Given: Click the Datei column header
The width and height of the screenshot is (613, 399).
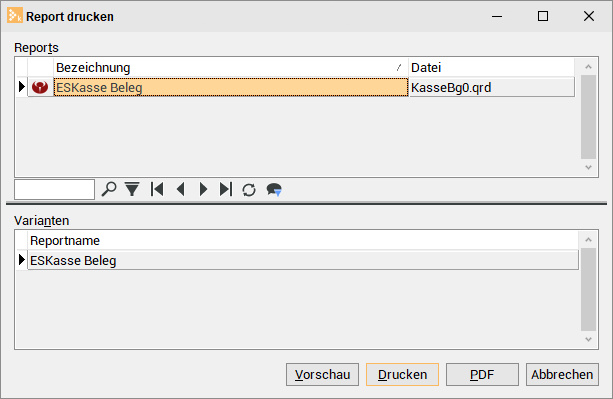Looking at the screenshot, I should coord(491,68).
